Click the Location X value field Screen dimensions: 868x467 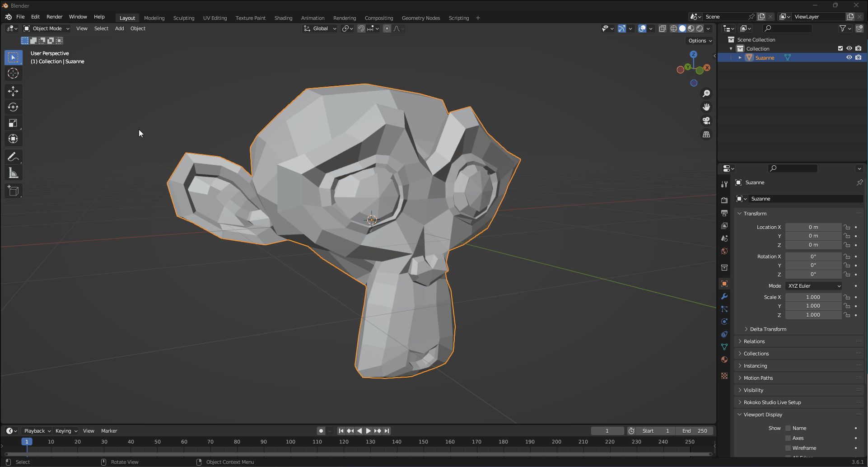coord(813,227)
